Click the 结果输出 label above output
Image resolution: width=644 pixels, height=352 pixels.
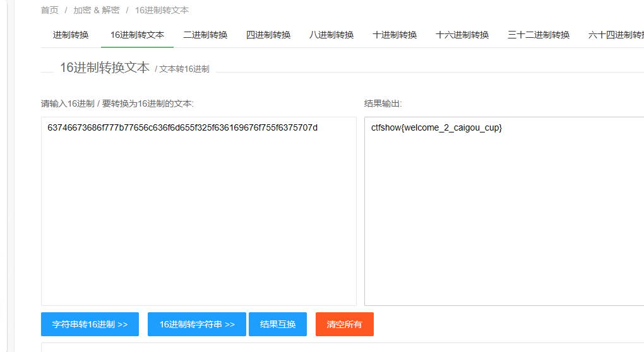[x=383, y=103]
